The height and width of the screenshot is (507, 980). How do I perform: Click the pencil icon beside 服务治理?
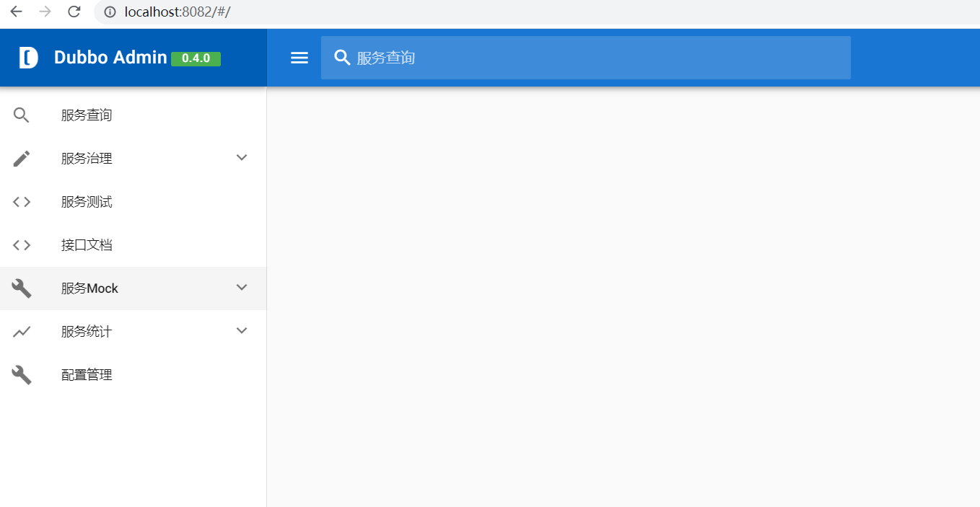tap(22, 159)
